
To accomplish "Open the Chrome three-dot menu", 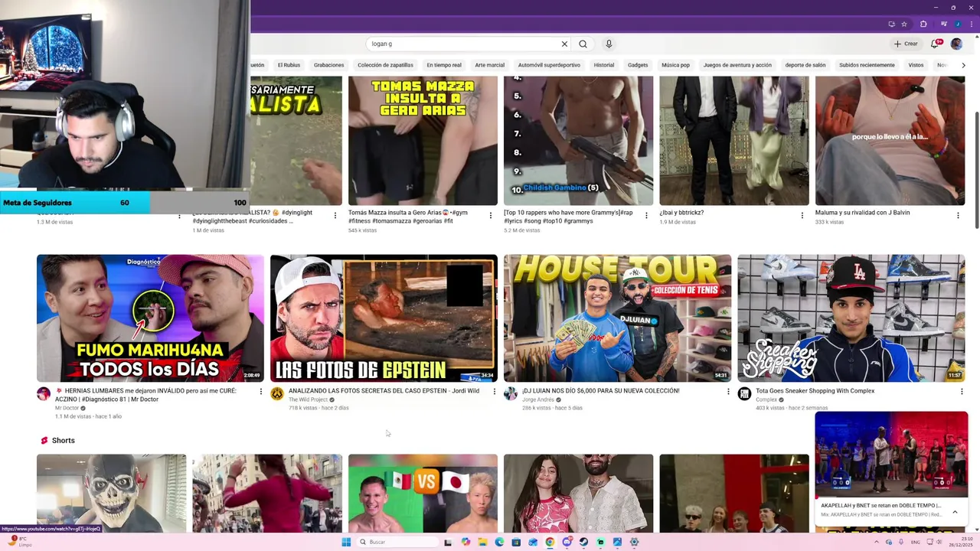I will (x=972, y=24).
